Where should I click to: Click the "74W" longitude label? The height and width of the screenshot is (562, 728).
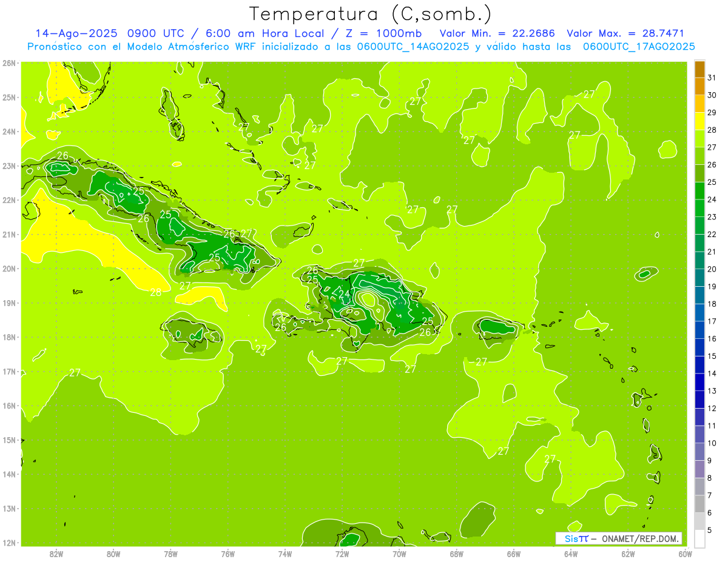285,554
